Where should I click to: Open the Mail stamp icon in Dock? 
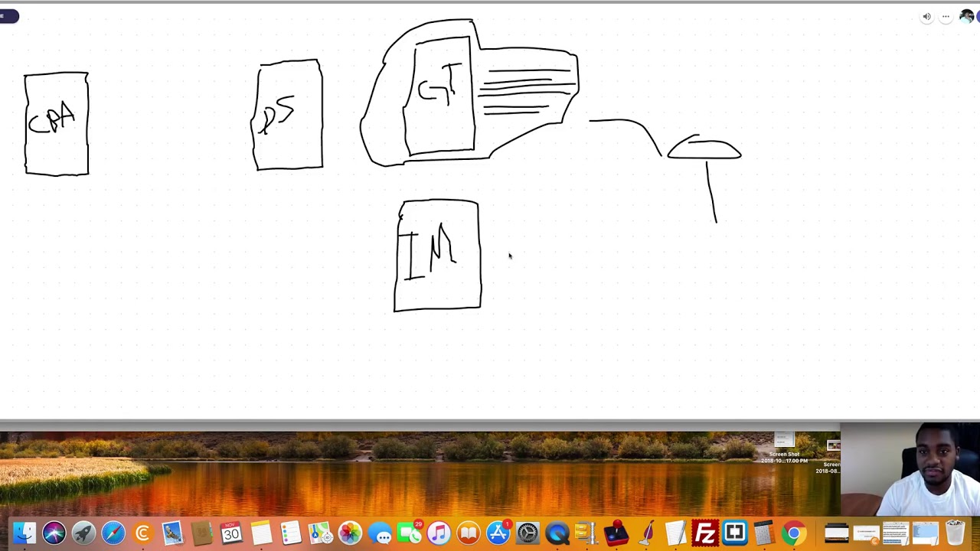click(172, 533)
